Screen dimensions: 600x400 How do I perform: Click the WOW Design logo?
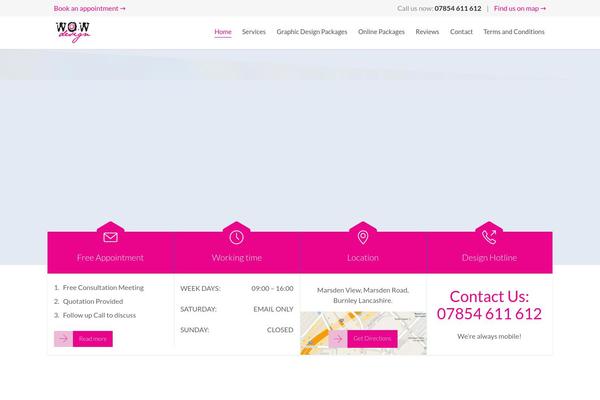(x=73, y=32)
